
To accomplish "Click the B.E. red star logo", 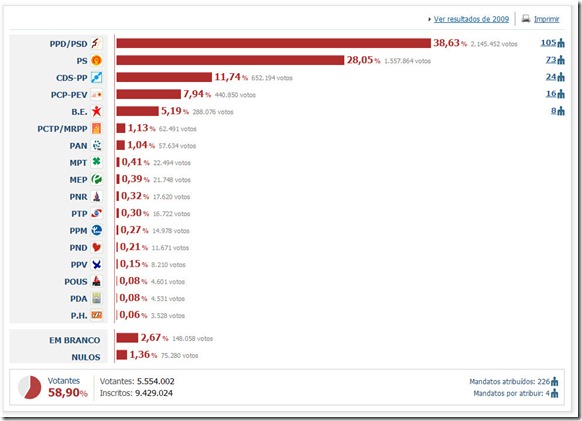I will [x=97, y=111].
